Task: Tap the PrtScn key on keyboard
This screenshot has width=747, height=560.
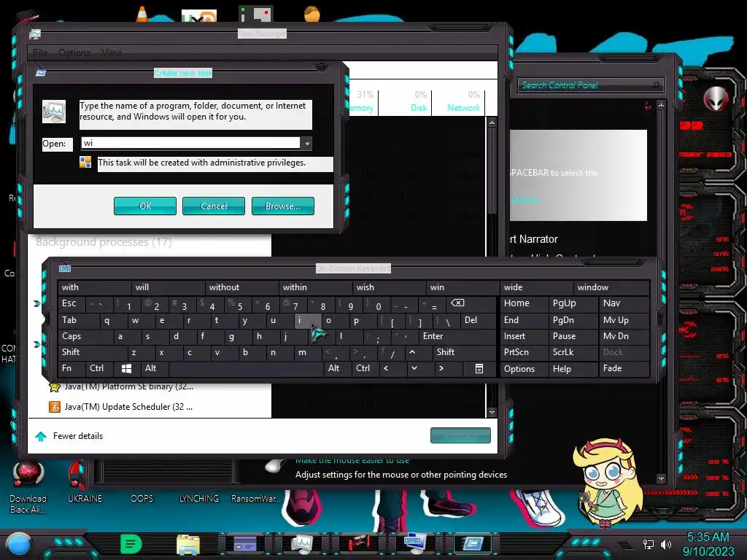Action: click(523, 352)
